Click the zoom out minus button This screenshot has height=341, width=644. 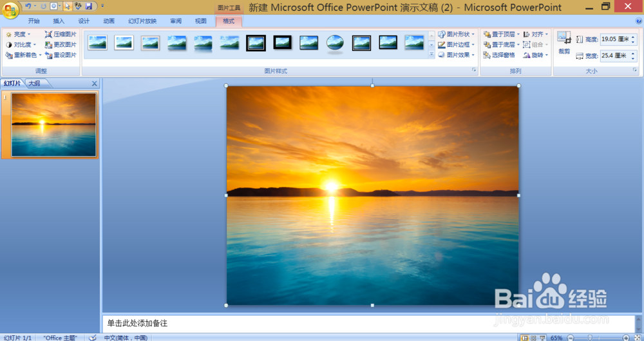(571, 338)
